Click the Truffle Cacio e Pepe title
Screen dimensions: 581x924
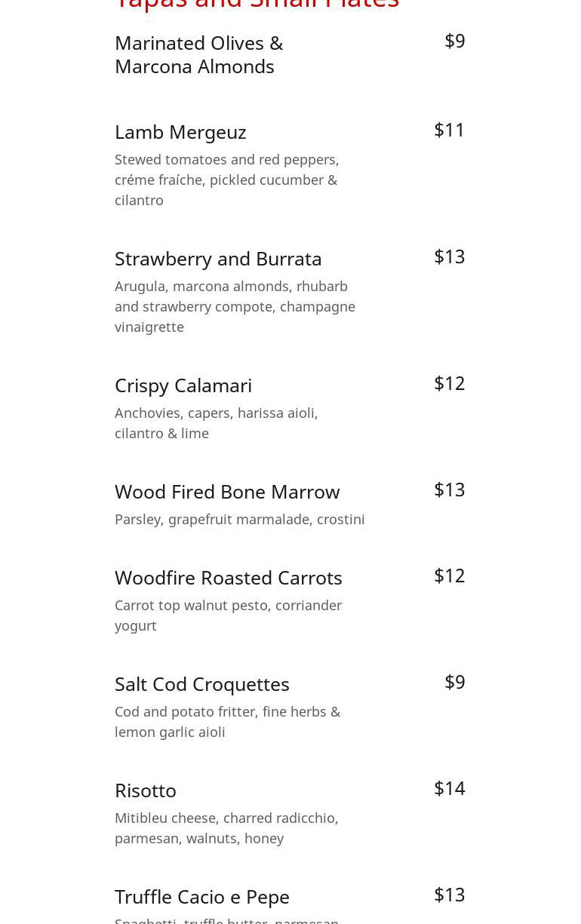click(x=202, y=897)
